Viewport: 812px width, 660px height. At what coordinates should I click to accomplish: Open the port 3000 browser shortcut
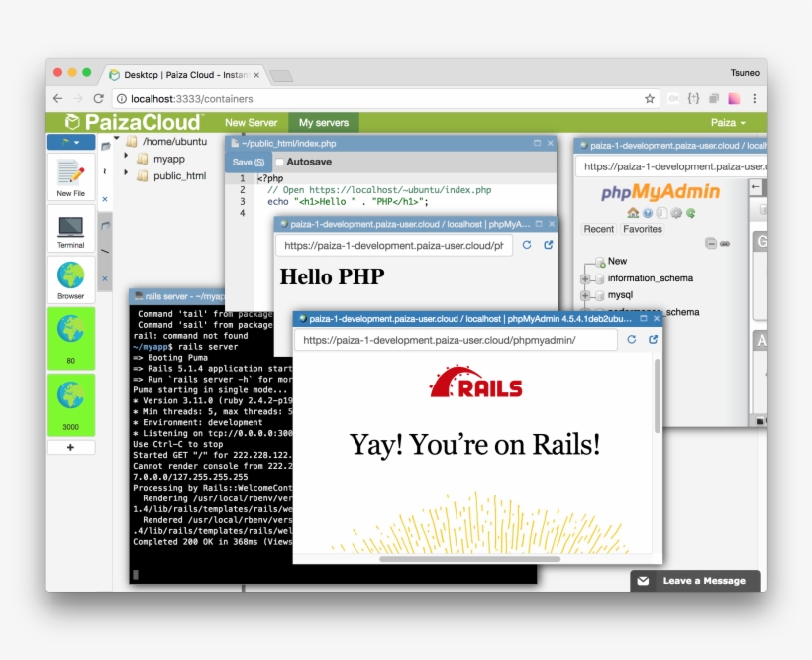pos(71,404)
